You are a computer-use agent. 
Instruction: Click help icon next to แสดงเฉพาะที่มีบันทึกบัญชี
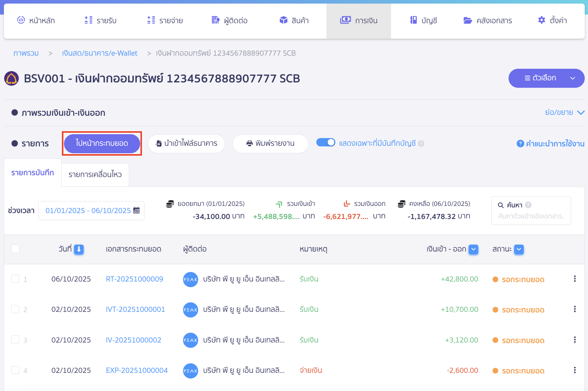pos(421,144)
